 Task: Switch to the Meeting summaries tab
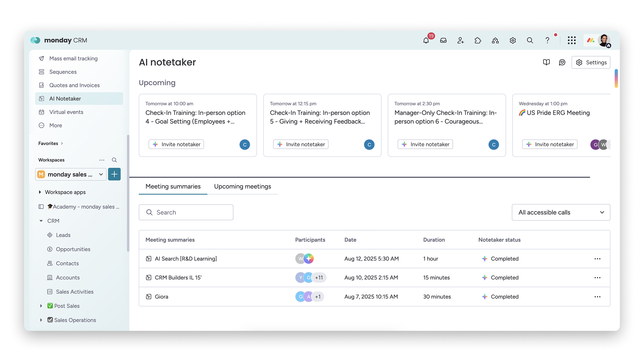tap(173, 186)
